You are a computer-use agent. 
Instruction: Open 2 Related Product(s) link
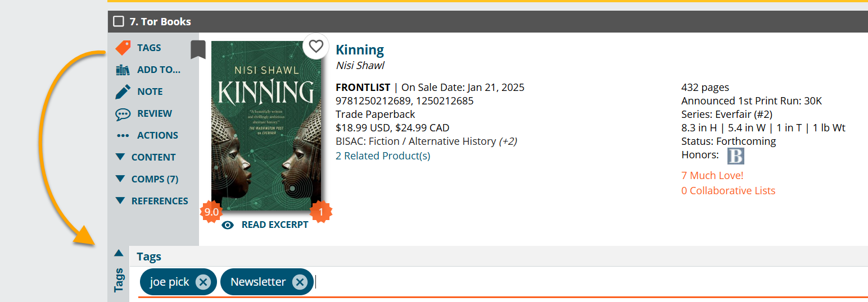tap(383, 156)
